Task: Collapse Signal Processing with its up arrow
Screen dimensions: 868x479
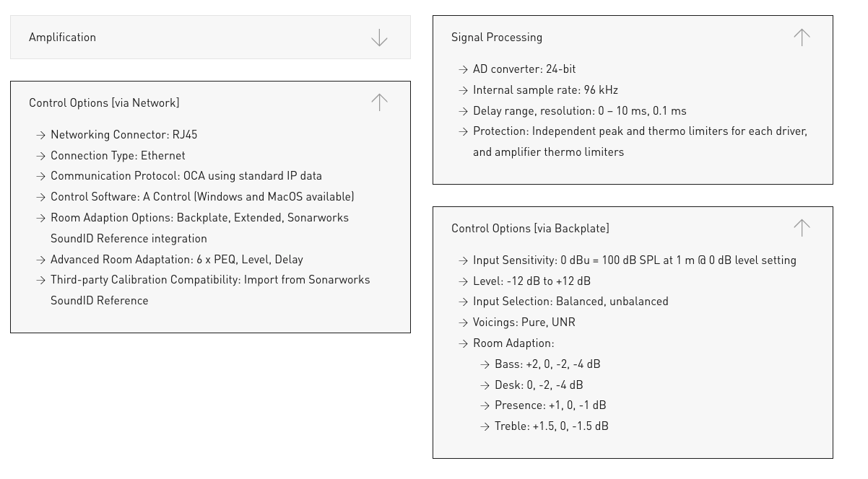Action: [802, 38]
